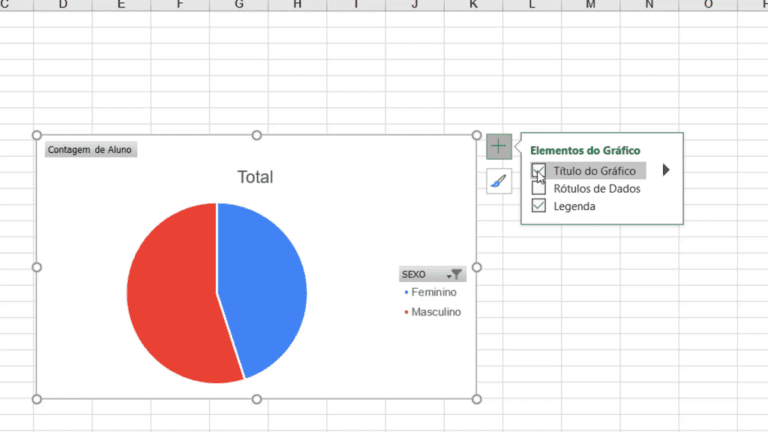768x432 pixels.
Task: Select column H header
Action: [297, 5]
